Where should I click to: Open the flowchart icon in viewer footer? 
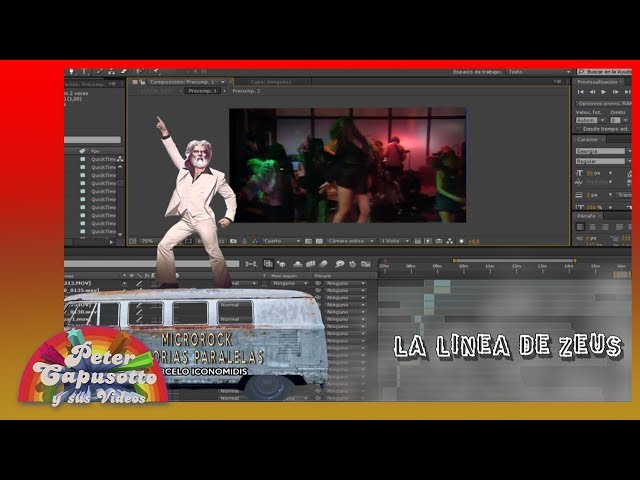[x=450, y=241]
